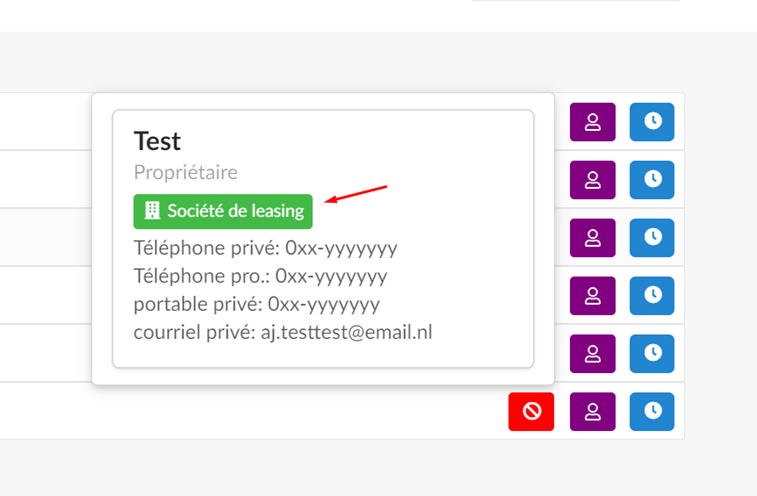757x496 pixels.
Task: Select the purple person icon in third row
Action: click(592, 238)
